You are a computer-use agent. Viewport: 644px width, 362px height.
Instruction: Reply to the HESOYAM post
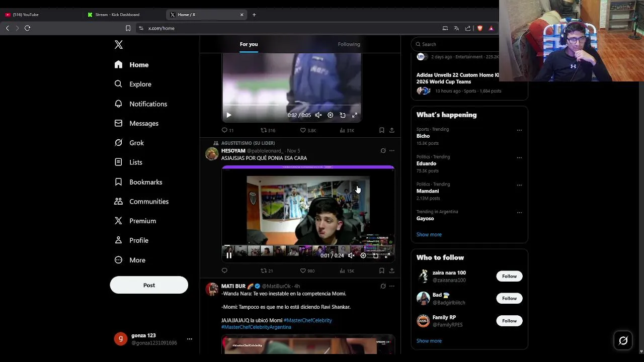(224, 270)
